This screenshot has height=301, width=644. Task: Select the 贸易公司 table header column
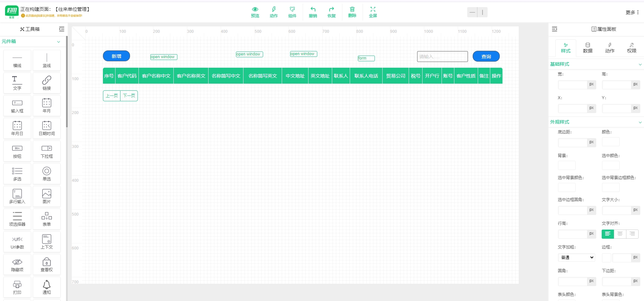pos(396,76)
